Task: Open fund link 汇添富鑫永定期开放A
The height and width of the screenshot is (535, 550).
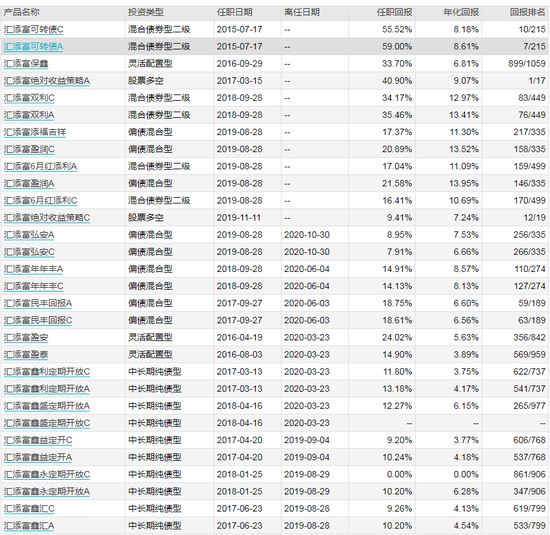Action: (x=47, y=492)
